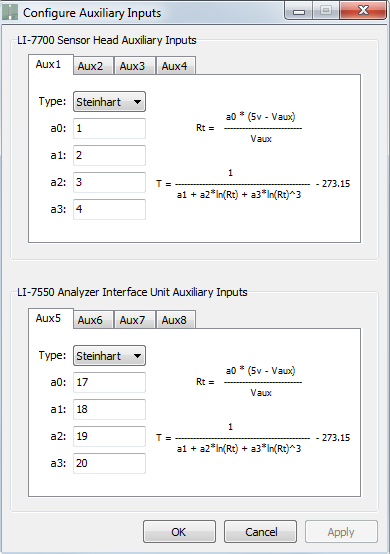Focus the a1 field containing 18

point(109,409)
